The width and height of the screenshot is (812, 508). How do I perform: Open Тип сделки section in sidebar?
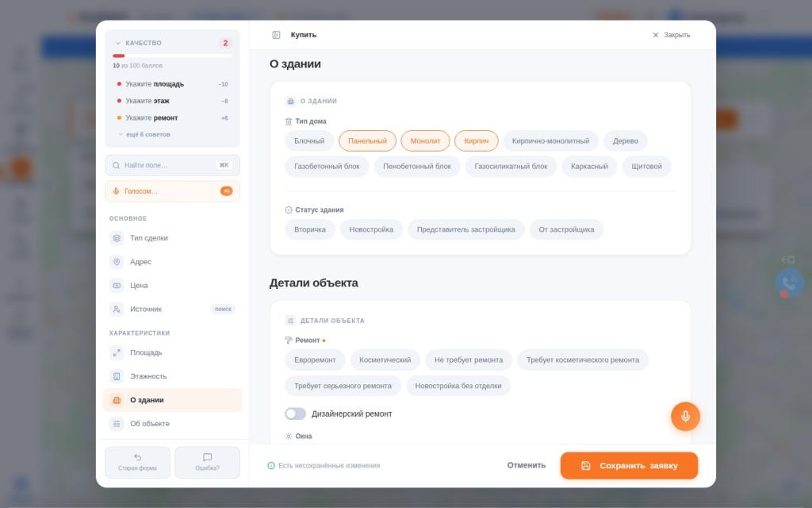pos(172,238)
